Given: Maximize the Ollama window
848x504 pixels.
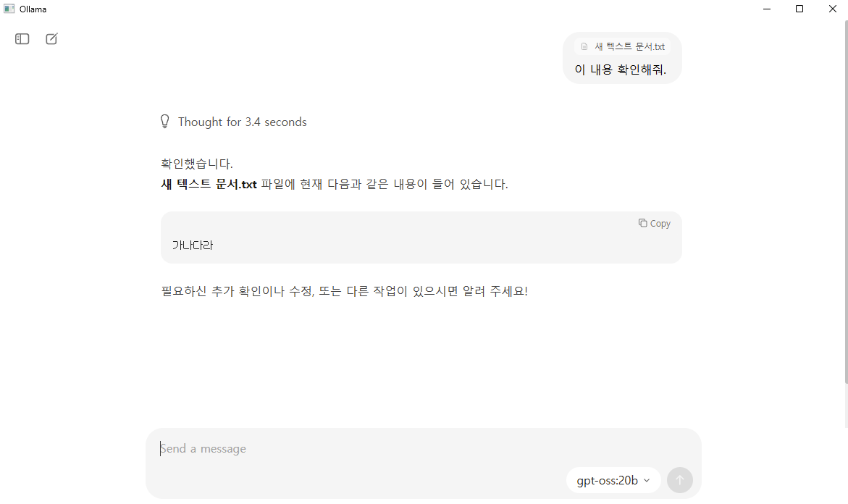Looking at the screenshot, I should pyautogui.click(x=799, y=9).
